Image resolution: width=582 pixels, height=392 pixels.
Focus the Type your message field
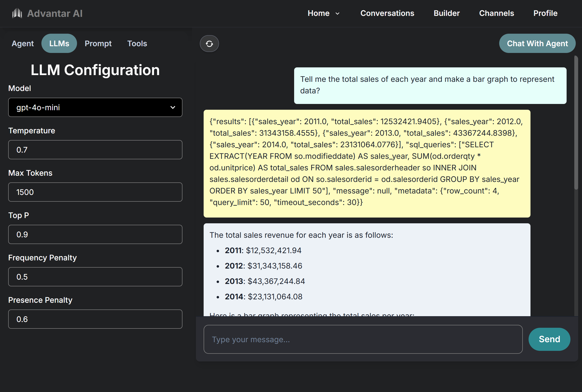[363, 339]
